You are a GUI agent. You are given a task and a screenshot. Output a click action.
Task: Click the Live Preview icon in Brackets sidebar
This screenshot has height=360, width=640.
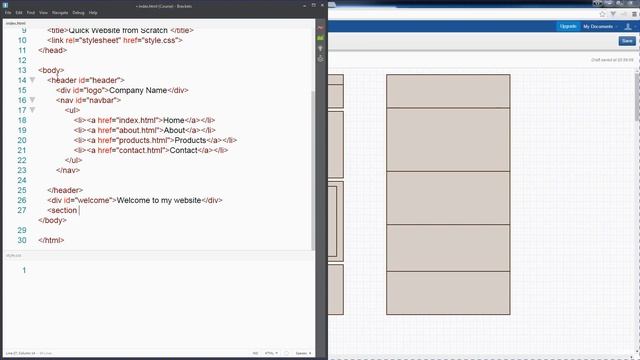pyautogui.click(x=320, y=27)
